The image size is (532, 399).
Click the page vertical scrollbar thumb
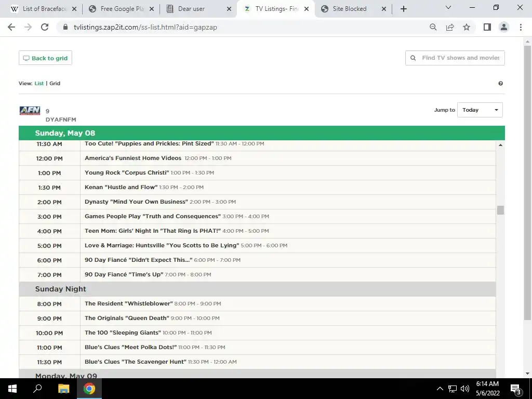[x=527, y=182]
